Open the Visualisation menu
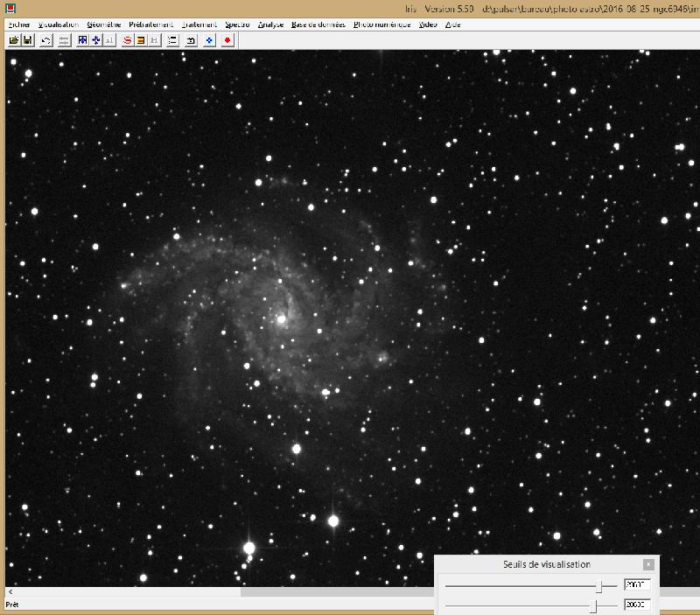This screenshot has width=700, height=615. [59, 24]
